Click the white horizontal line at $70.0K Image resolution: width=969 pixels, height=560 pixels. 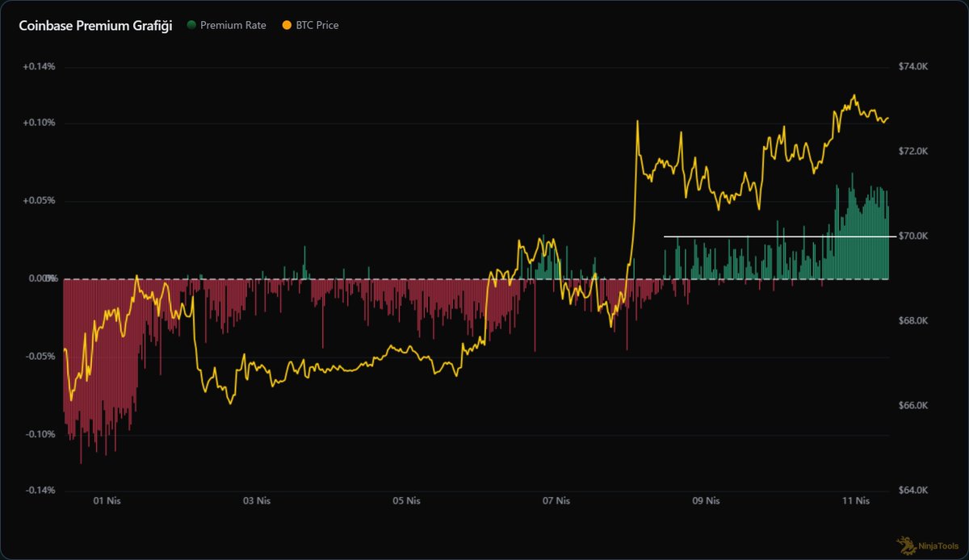[775, 236]
